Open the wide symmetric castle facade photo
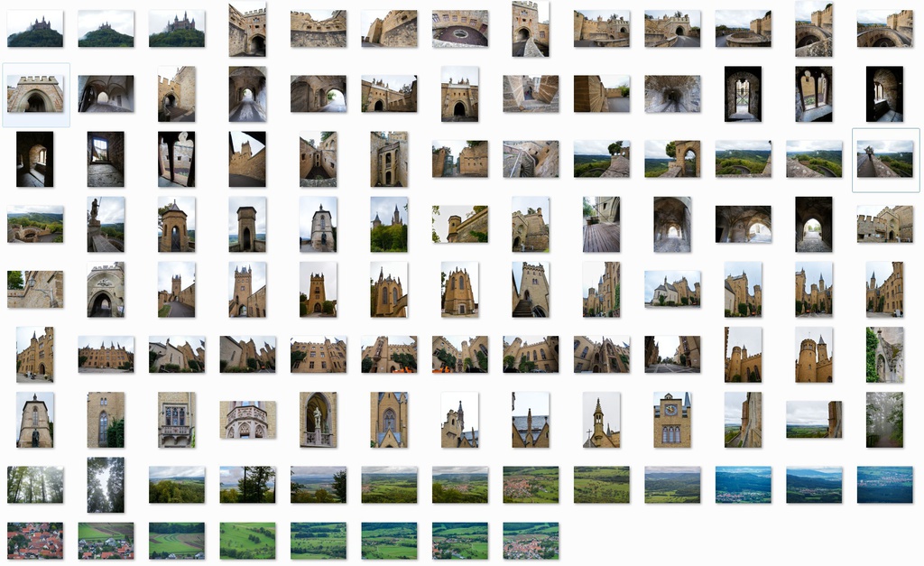 pos(106,355)
